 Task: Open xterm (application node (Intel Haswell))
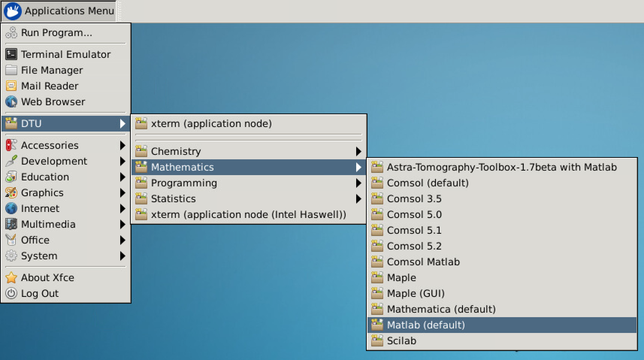point(248,215)
